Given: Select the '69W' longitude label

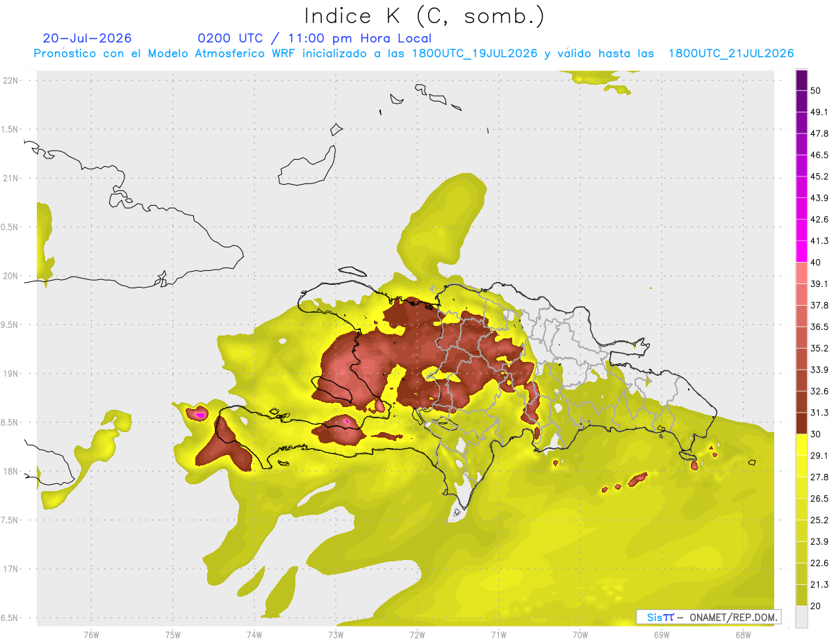Looking at the screenshot, I should coord(661,635).
